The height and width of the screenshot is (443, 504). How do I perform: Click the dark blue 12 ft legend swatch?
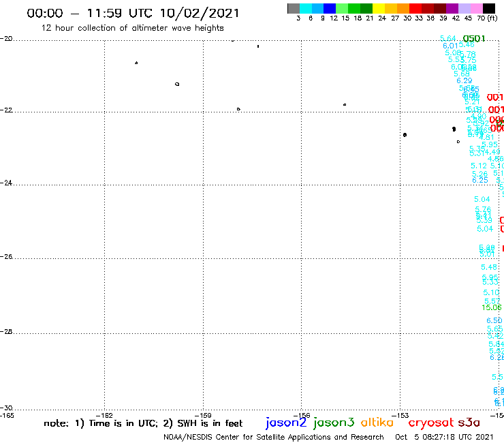[x=330, y=8]
